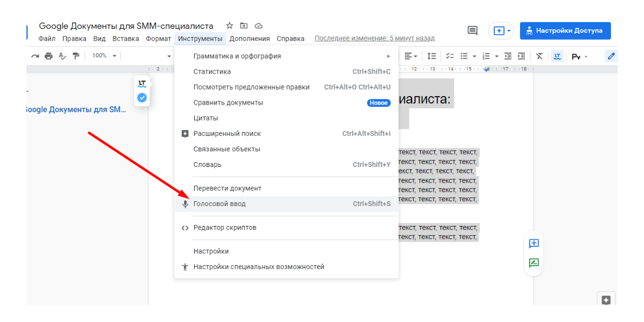Open the comment history icon
Image resolution: width=644 pixels, height=322 pixels.
(472, 31)
